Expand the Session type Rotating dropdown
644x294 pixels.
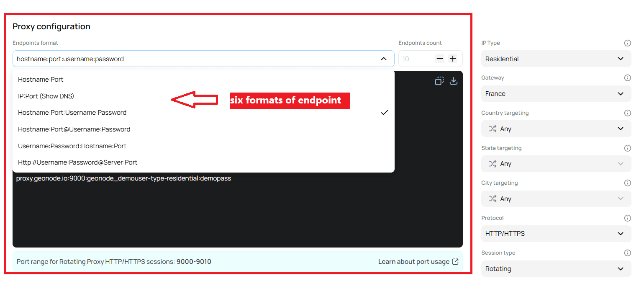click(556, 268)
